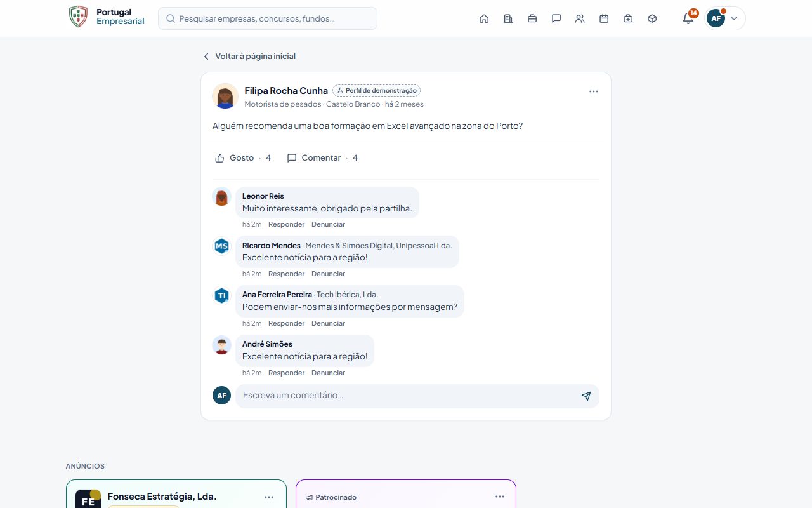Viewport: 812px width, 508px height.
Task: Focus the search companies input field
Action: pos(268,18)
